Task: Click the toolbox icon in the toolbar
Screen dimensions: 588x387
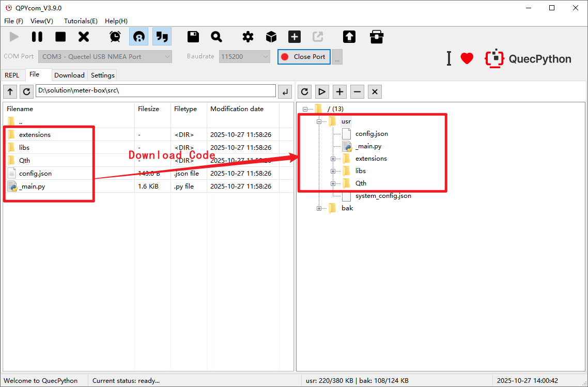Action: click(x=377, y=37)
